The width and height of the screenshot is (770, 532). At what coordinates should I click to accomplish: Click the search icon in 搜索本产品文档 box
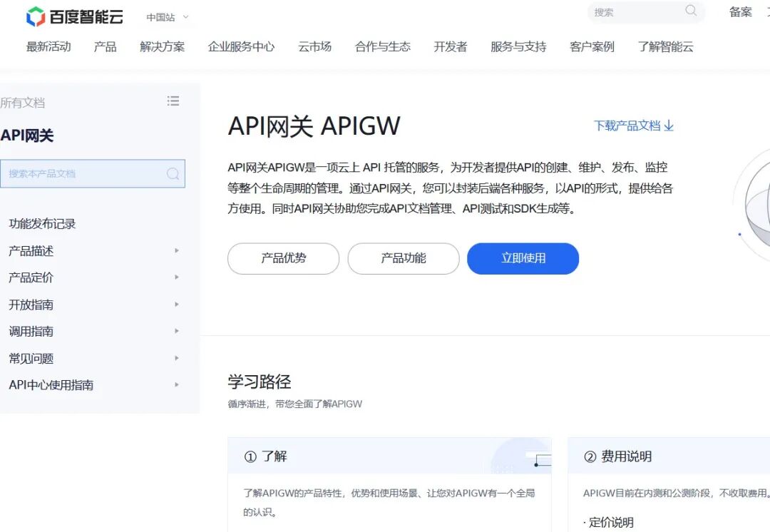coord(172,173)
